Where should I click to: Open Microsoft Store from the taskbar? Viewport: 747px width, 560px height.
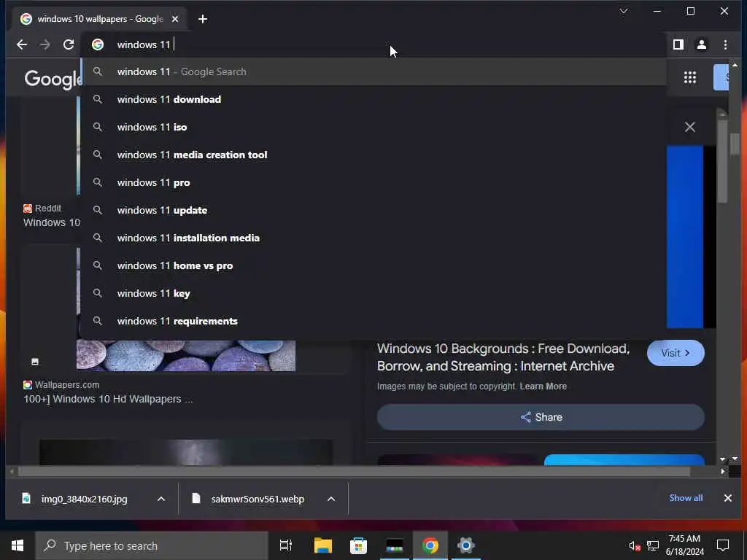coord(358,545)
